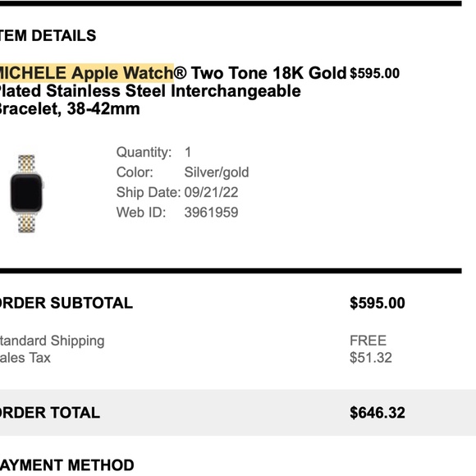Select the $595.00 item price
476x476 pixels.
click(x=374, y=74)
